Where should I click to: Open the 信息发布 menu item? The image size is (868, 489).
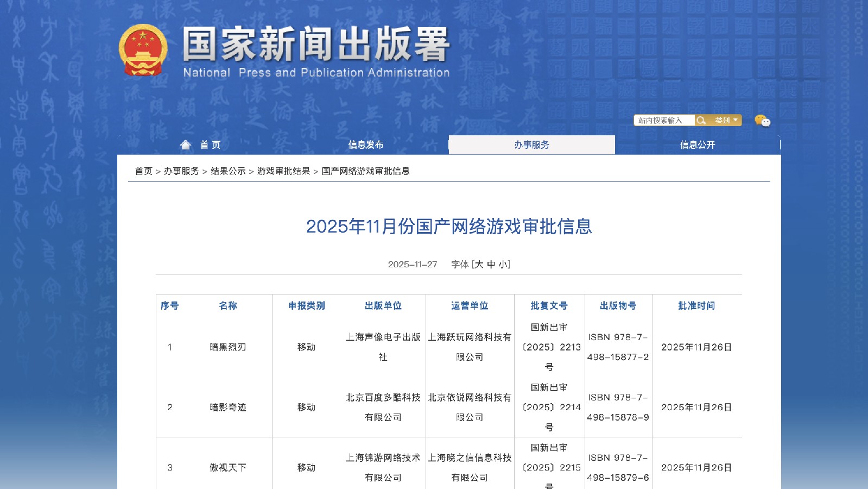pyautogui.click(x=365, y=145)
